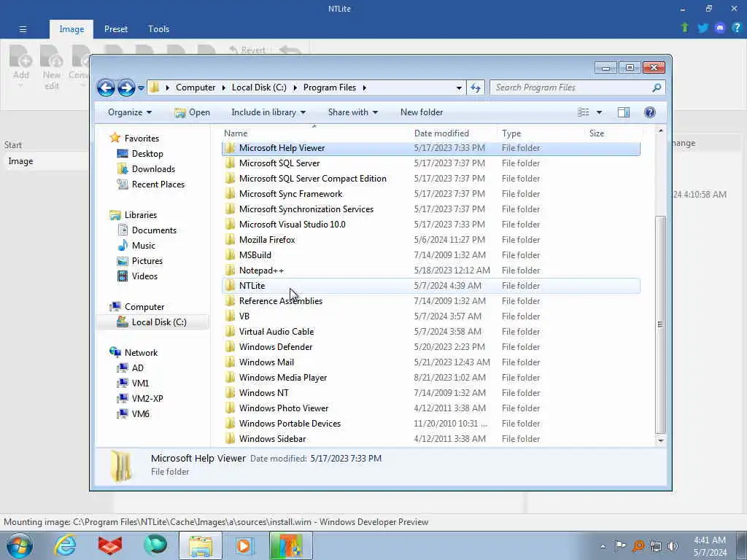Expand address bar history dropdown
The width and height of the screenshot is (747, 560).
tap(459, 87)
